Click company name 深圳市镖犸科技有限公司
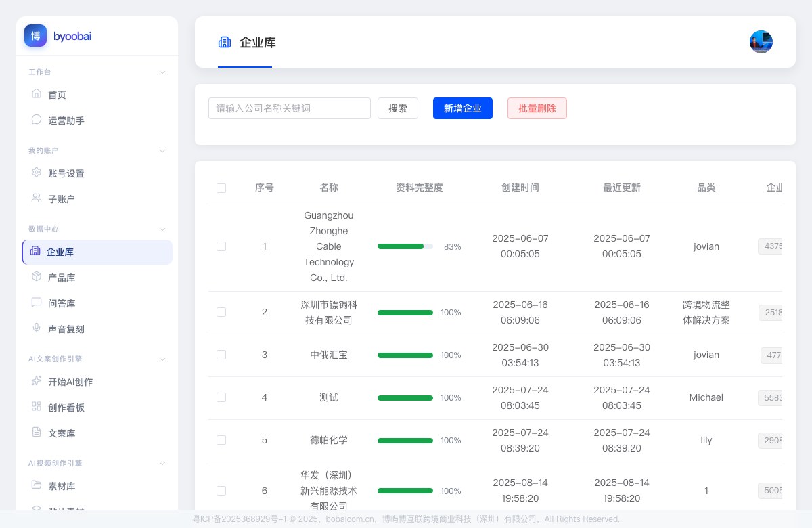Screen dimensions: 812x528 pos(329,312)
